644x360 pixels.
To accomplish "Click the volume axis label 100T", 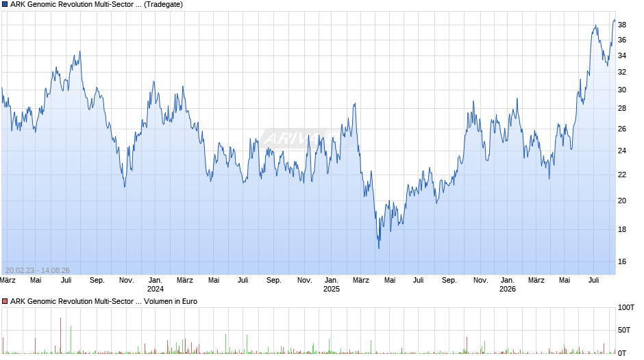I will pyautogui.click(x=626, y=307).
